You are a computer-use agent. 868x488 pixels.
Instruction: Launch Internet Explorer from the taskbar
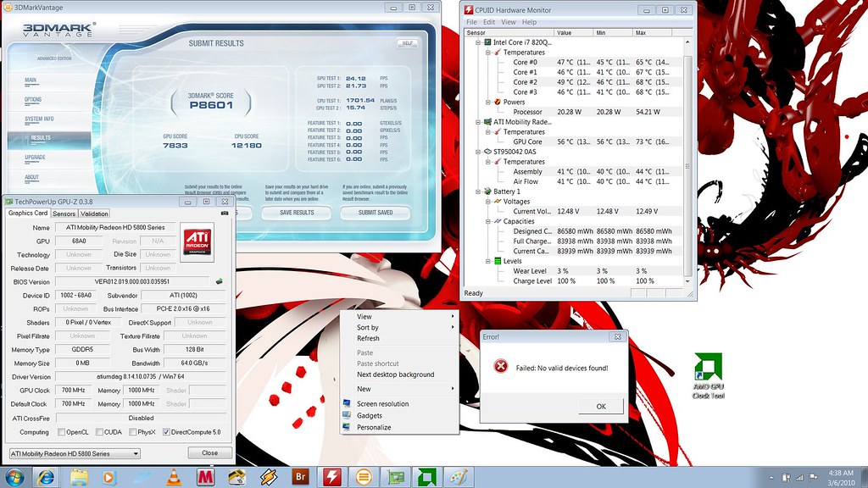pyautogui.click(x=47, y=476)
